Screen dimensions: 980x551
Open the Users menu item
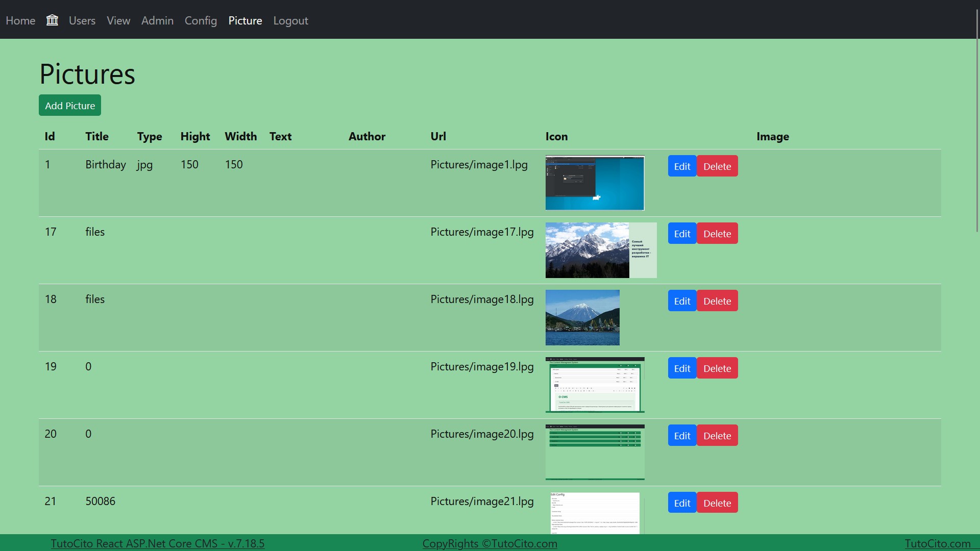click(82, 20)
